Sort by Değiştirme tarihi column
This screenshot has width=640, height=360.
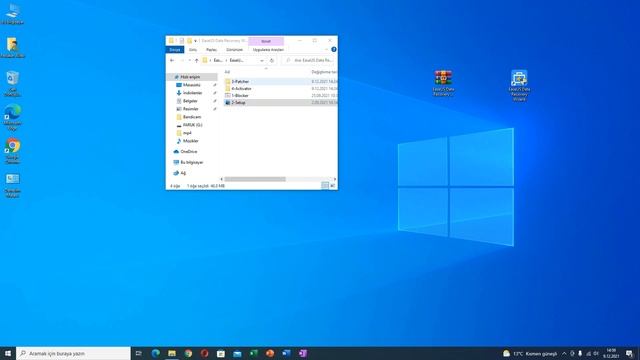(324, 72)
